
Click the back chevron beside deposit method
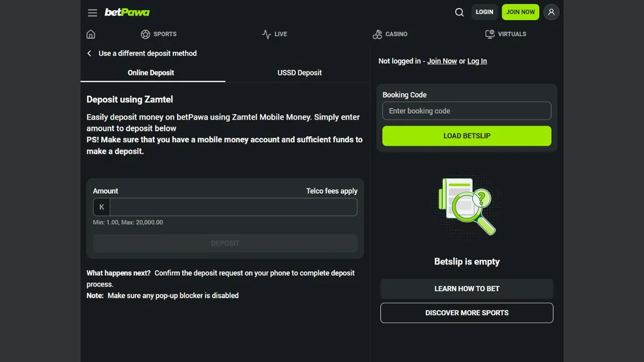coord(89,54)
